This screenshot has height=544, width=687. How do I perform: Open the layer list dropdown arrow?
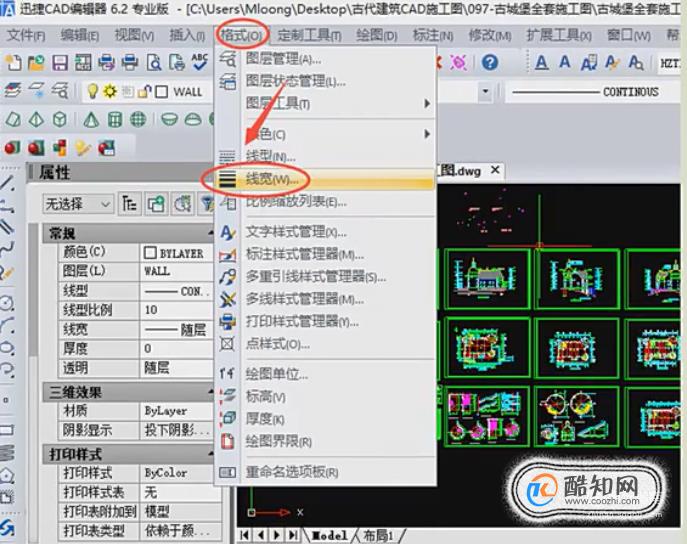[485, 92]
